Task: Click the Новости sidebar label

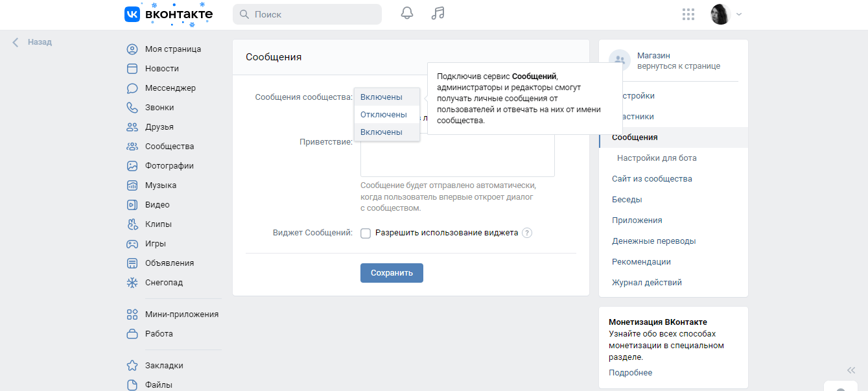Action: pos(162,69)
